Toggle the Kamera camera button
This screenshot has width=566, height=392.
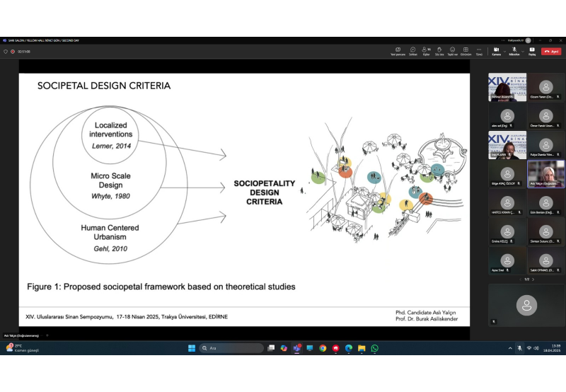497,51
